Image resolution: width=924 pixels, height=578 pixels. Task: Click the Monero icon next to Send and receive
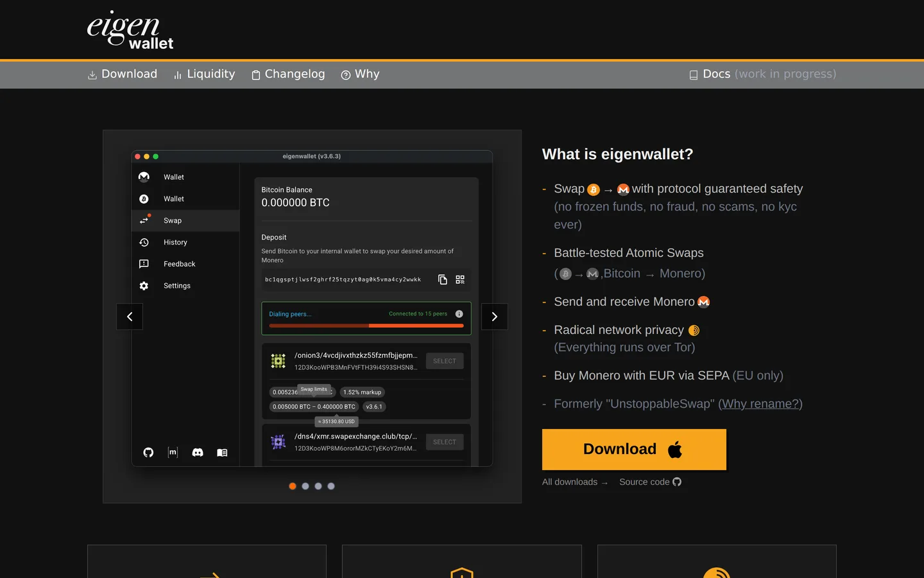coord(704,302)
